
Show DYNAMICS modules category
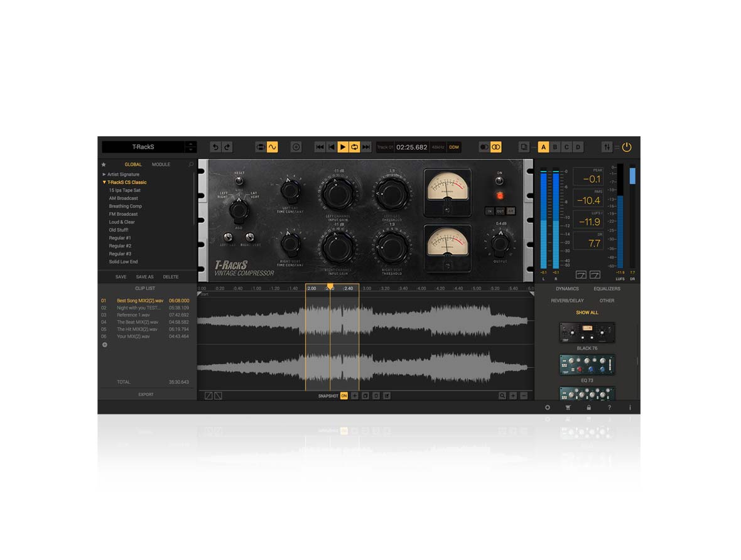point(567,289)
